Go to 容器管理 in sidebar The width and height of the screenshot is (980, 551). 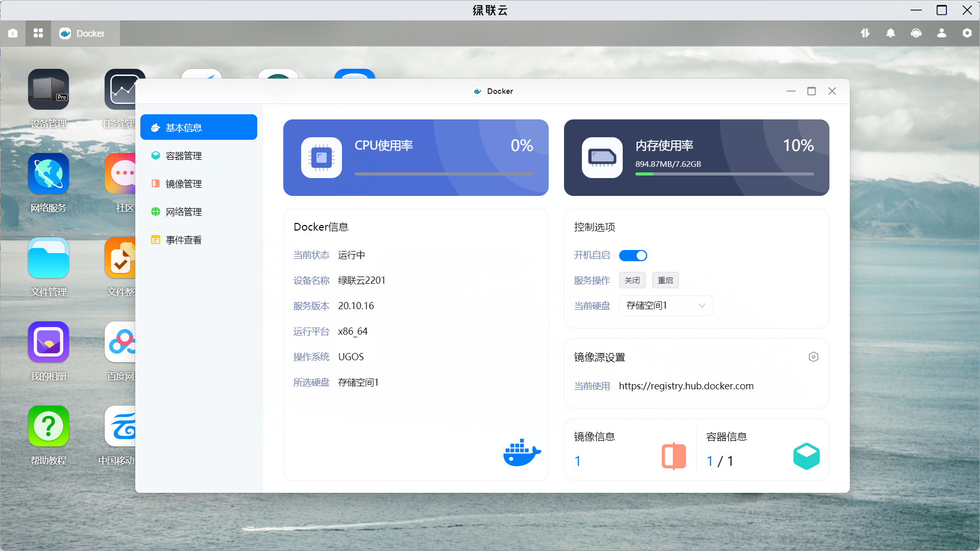pos(184,156)
